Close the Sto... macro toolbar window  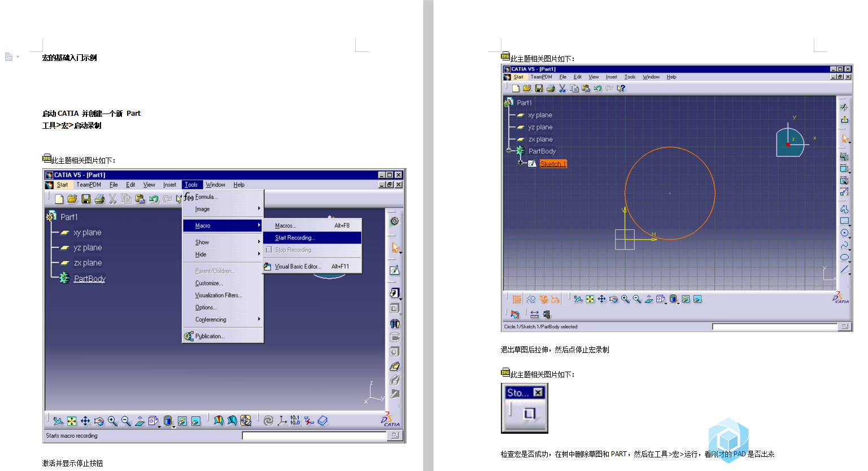click(x=538, y=393)
